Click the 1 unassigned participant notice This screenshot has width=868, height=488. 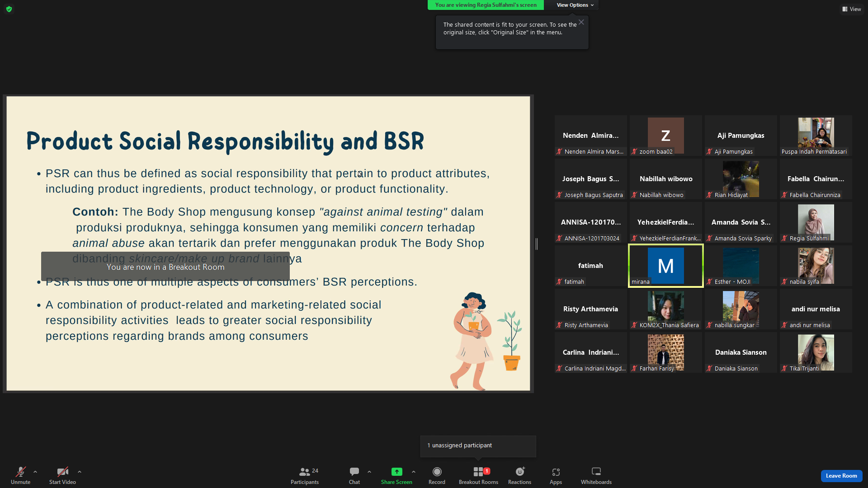click(478, 446)
